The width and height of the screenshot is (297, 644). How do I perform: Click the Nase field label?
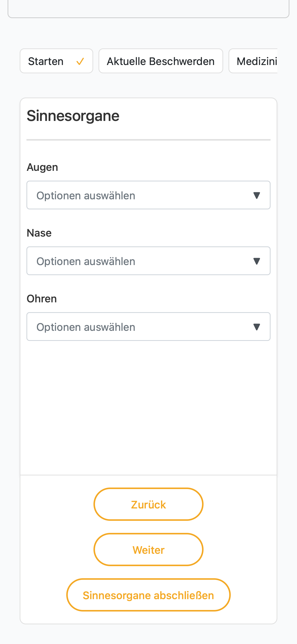39,233
